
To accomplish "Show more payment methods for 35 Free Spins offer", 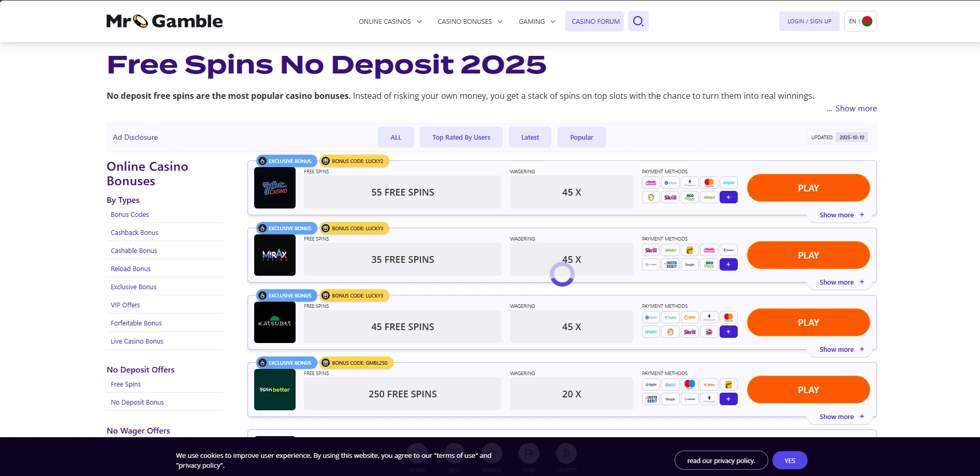I will (x=728, y=264).
